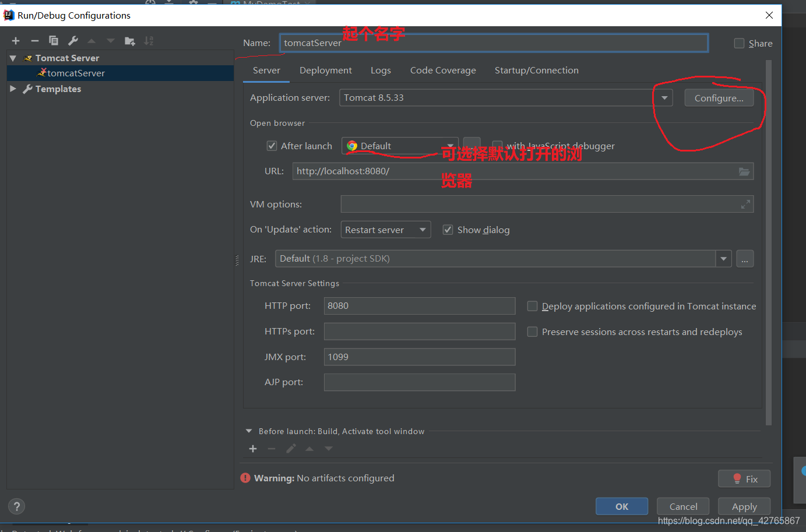The height and width of the screenshot is (532, 806).
Task: Uncheck the Show dialog checkbox
Action: pos(448,230)
